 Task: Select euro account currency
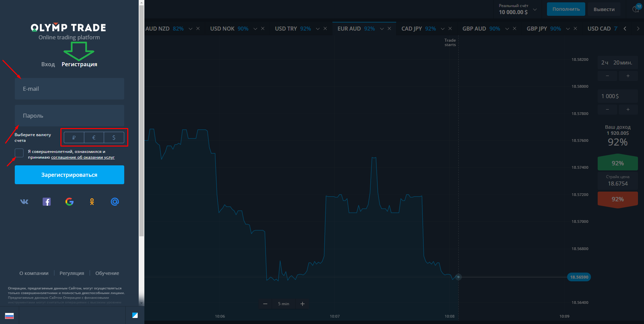click(94, 137)
